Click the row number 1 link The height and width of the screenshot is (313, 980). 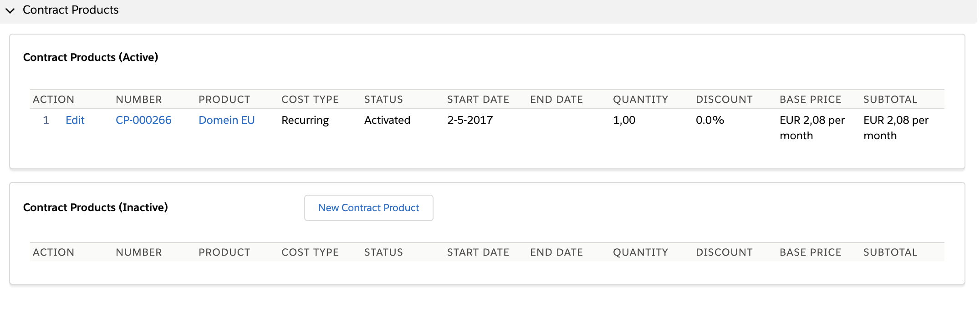pos(46,120)
